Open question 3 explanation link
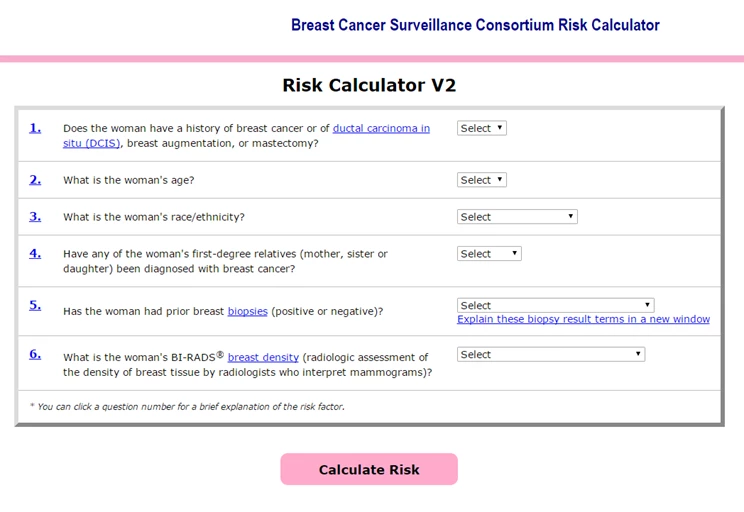This screenshot has width=744, height=512. point(35,216)
